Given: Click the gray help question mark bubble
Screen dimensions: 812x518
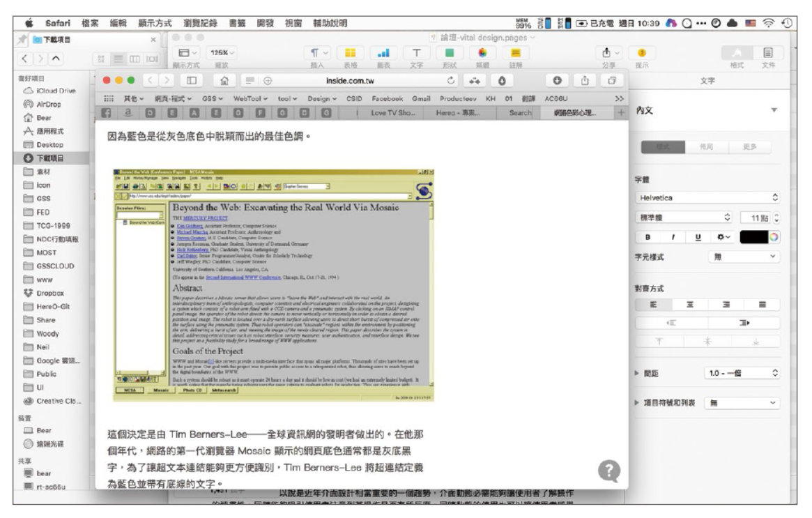Looking at the screenshot, I should pos(609,471).
